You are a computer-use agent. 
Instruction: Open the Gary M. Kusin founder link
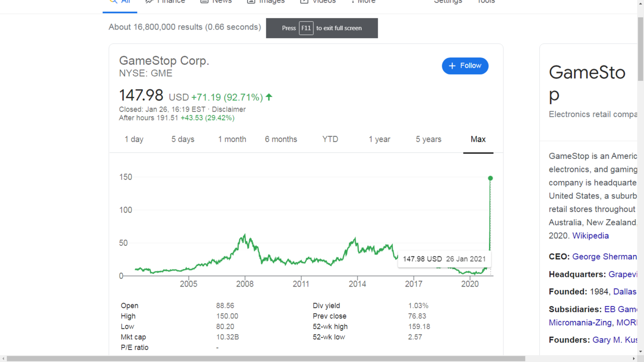(615, 340)
